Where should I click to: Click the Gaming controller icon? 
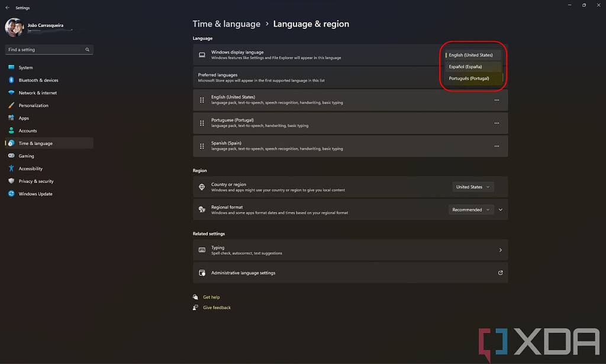click(11, 156)
